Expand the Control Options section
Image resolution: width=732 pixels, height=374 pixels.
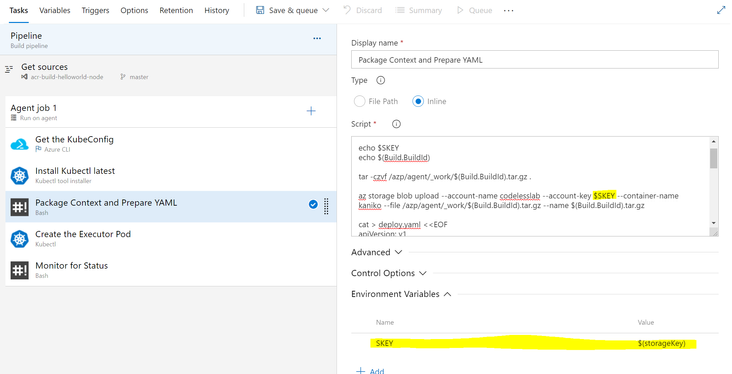pyautogui.click(x=389, y=273)
